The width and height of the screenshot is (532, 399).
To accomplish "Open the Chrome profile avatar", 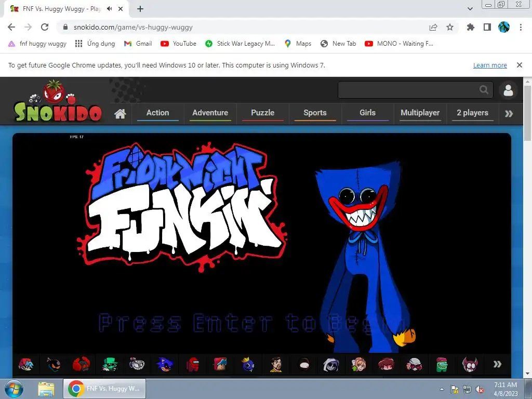I will coord(504,27).
